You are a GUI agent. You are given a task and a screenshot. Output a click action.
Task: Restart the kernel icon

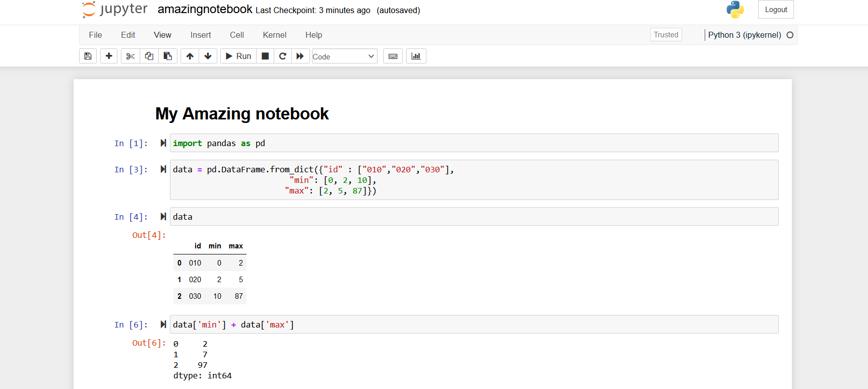pyautogui.click(x=283, y=56)
